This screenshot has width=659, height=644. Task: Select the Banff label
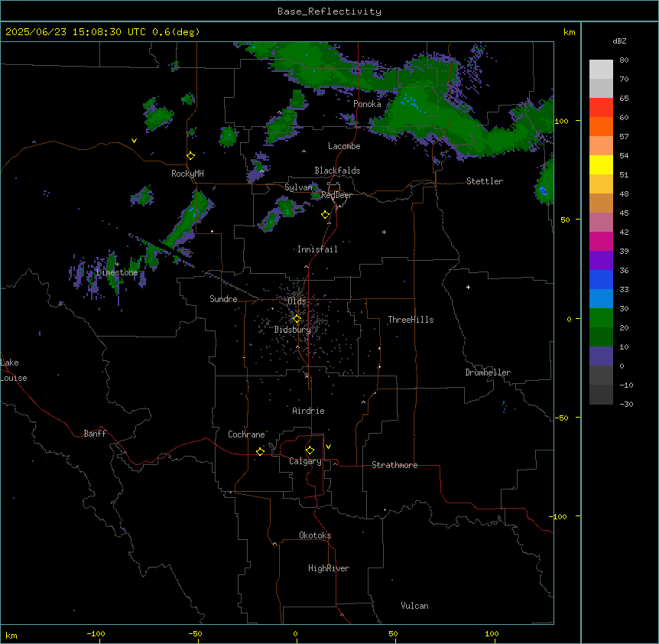coord(95,434)
